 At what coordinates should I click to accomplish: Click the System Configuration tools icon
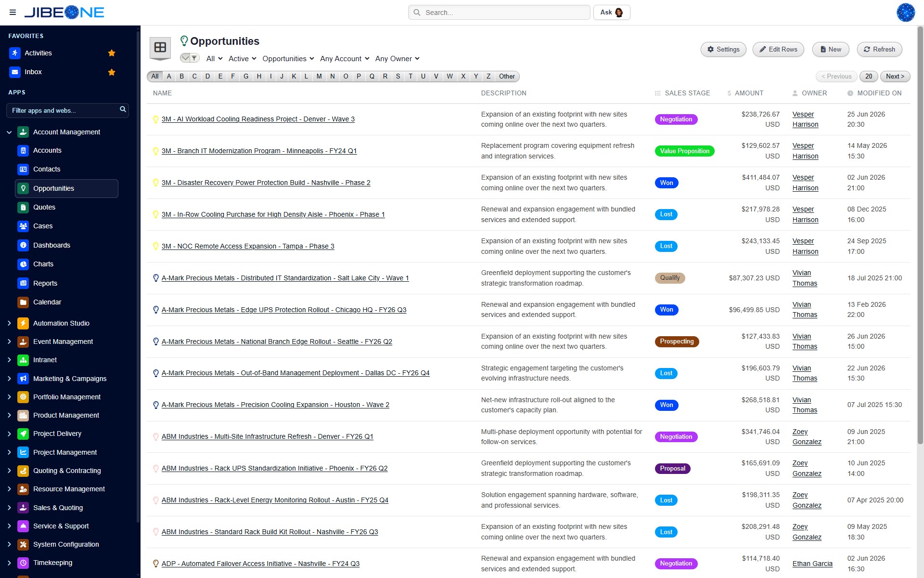[23, 544]
